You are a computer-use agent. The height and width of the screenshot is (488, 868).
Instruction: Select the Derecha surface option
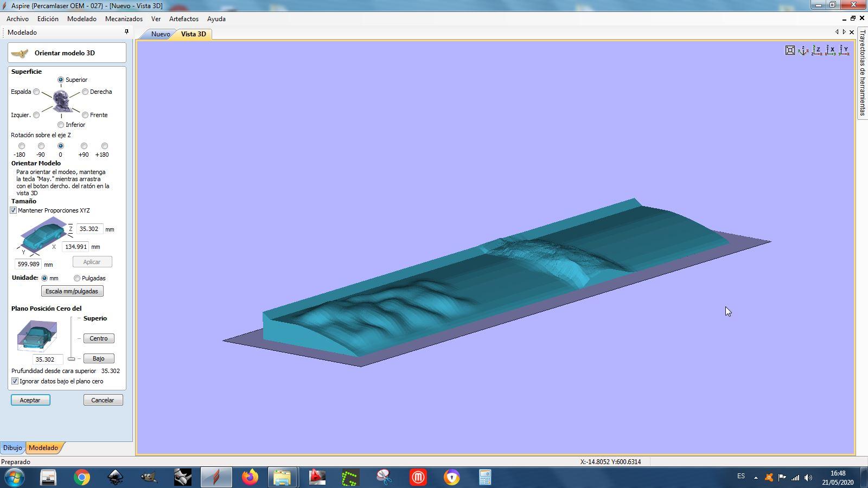(85, 92)
